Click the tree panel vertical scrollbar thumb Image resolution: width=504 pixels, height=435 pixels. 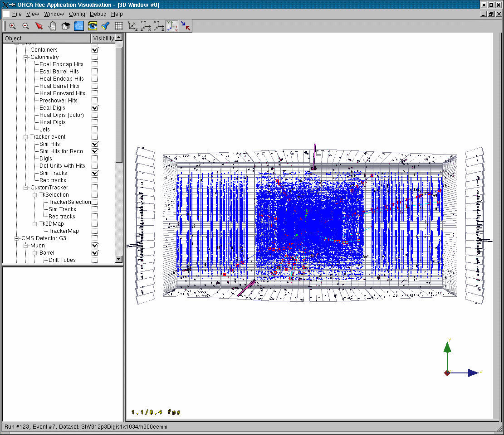coord(119,104)
